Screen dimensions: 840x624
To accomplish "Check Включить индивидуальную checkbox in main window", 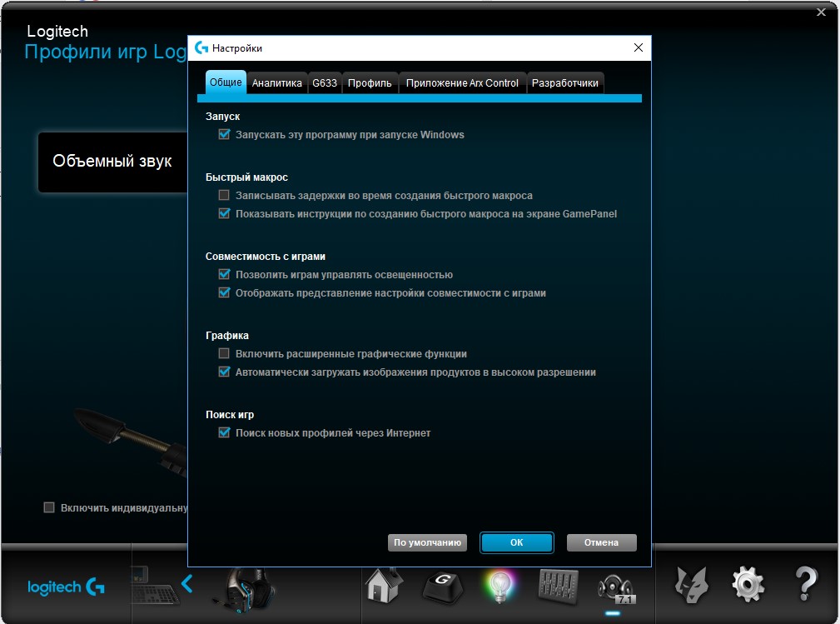I will [x=49, y=507].
